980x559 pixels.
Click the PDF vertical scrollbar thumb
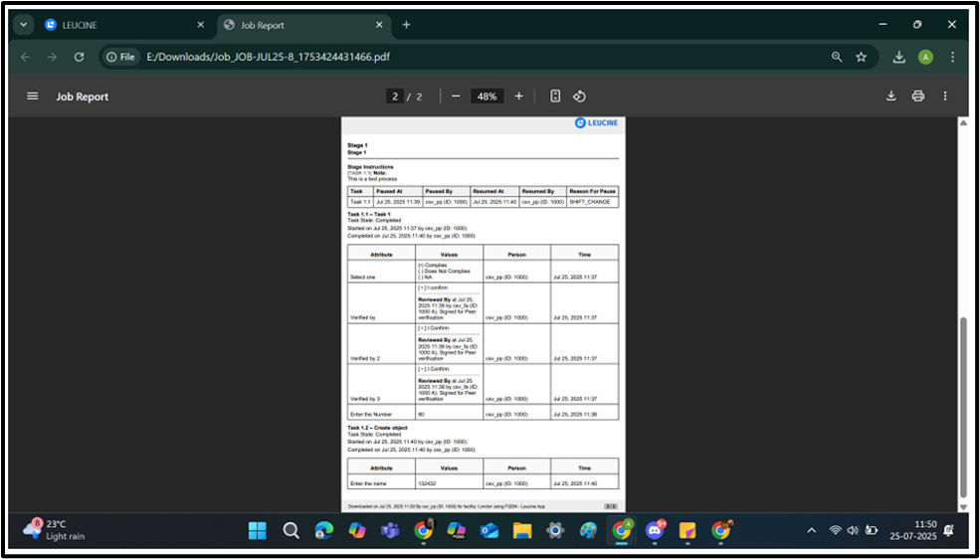point(962,406)
